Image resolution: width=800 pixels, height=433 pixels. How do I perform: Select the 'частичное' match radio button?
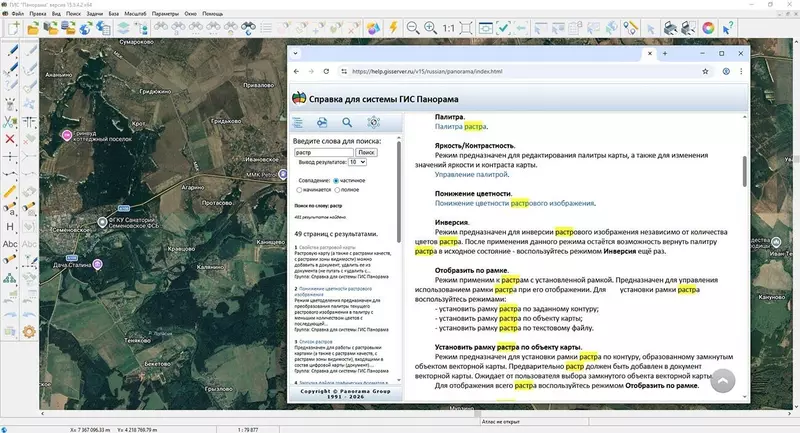[335, 179]
